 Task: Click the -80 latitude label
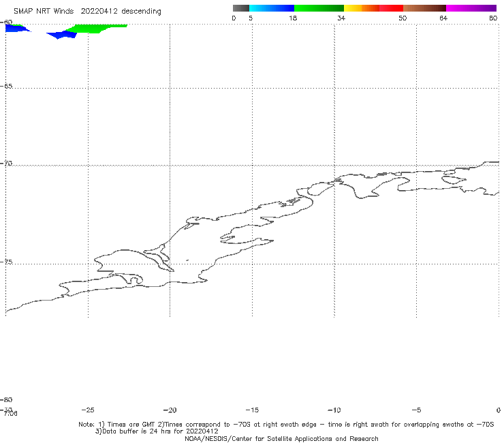click(6, 399)
